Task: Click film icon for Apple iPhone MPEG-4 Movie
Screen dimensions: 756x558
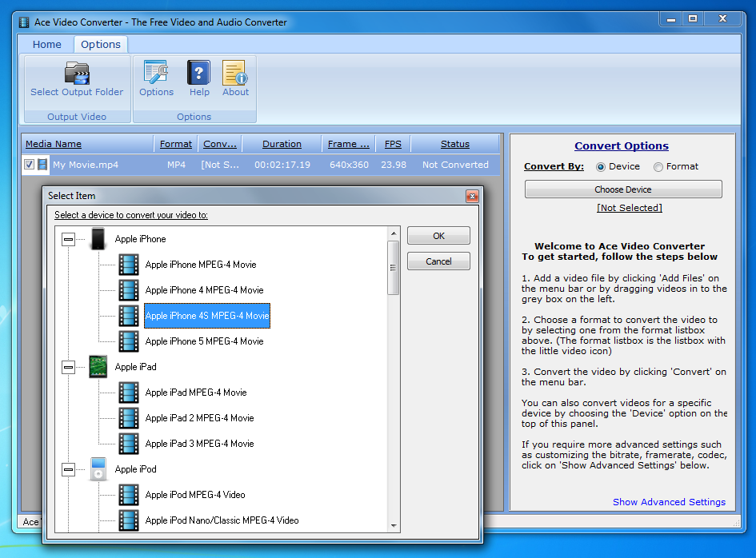Action: (x=129, y=265)
